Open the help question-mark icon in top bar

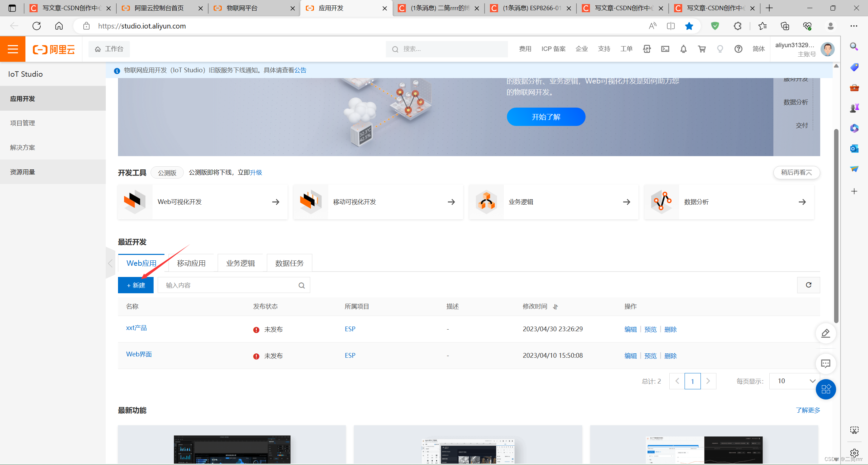[x=738, y=49]
